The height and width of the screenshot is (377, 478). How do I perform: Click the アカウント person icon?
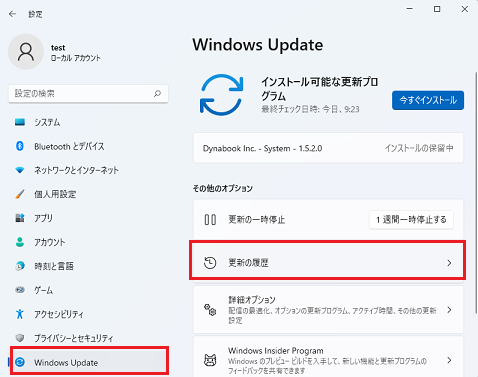20,242
